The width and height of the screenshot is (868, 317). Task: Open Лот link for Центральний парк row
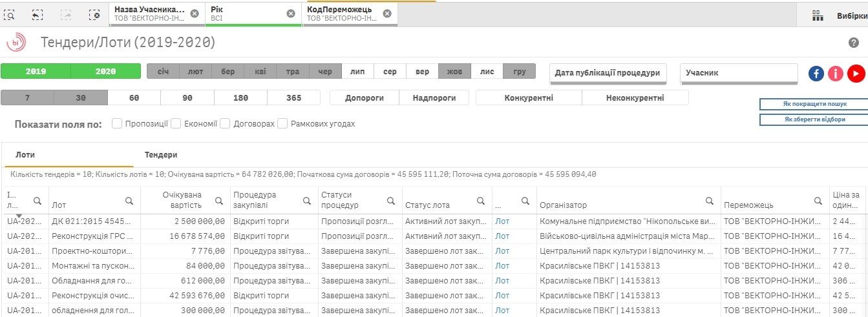tap(502, 251)
